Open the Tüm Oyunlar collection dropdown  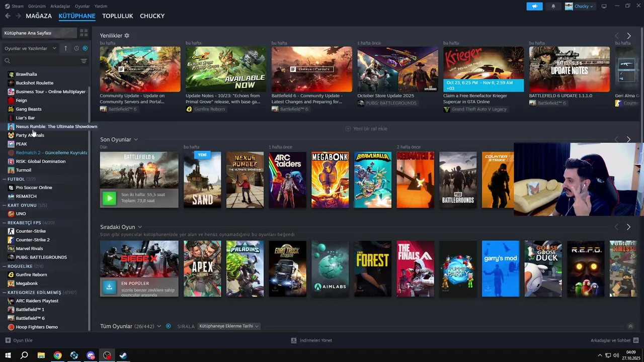(x=159, y=326)
